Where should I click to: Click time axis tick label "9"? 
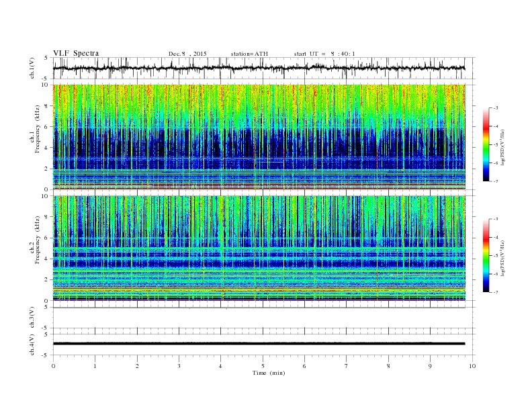[430, 366]
